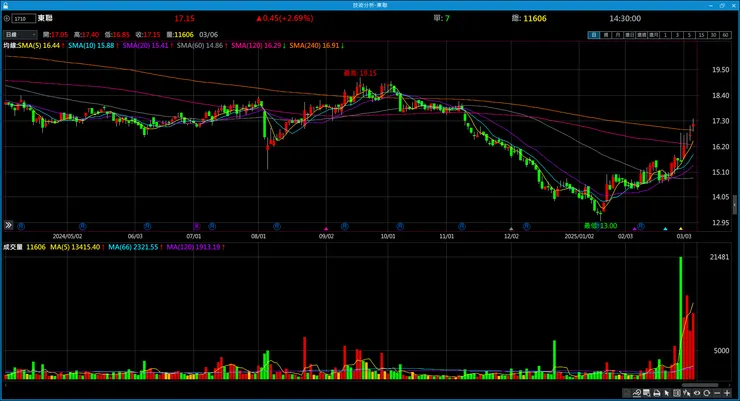Click the 成交量 11606 volume label

tap(25, 247)
